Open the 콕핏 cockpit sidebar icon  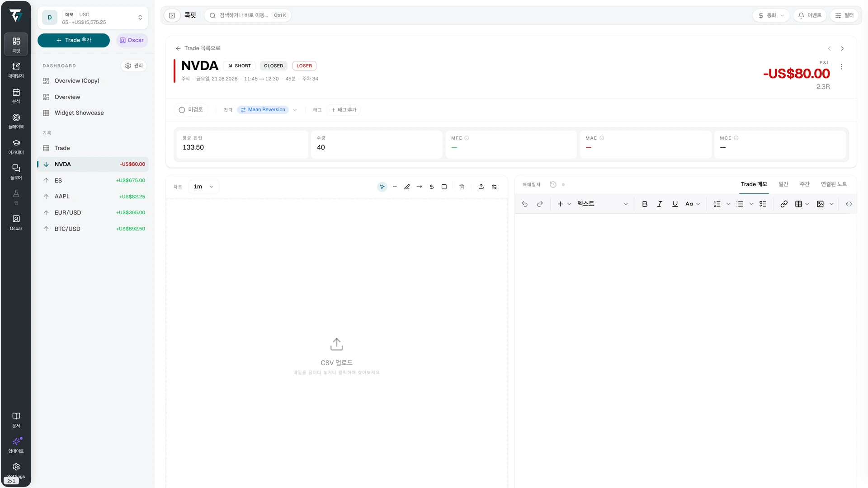(x=16, y=44)
